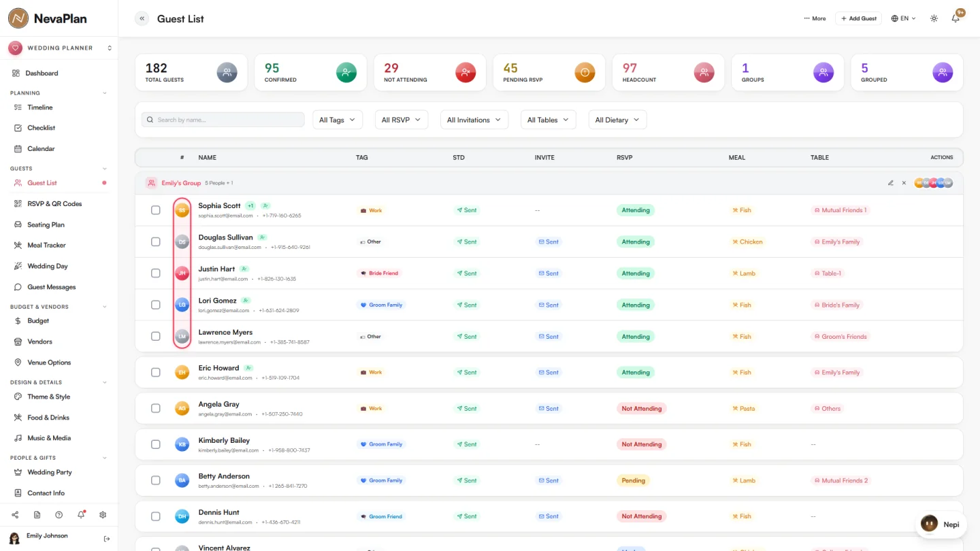Open the Wedding Planner workspace switcher

pyautogui.click(x=59, y=48)
